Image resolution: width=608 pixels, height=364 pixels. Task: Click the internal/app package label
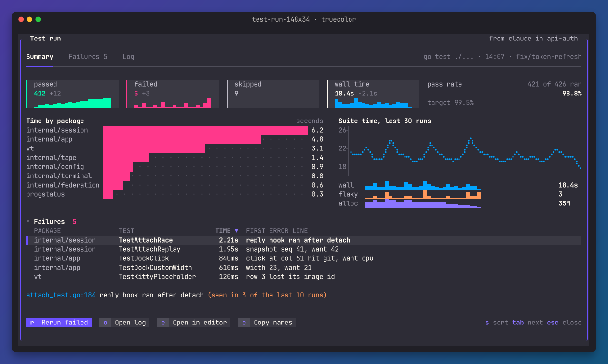coord(49,139)
